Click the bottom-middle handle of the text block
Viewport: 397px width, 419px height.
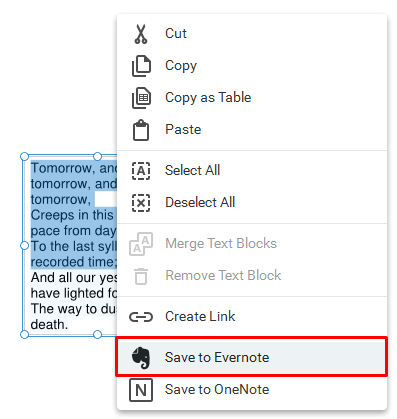coord(97,334)
